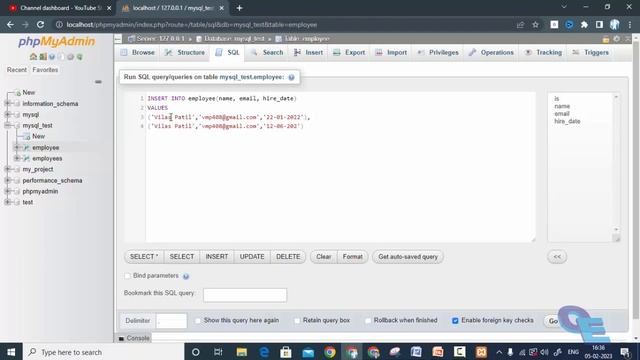Open the Operations tab
This screenshot has height=360, width=640.
click(491, 53)
